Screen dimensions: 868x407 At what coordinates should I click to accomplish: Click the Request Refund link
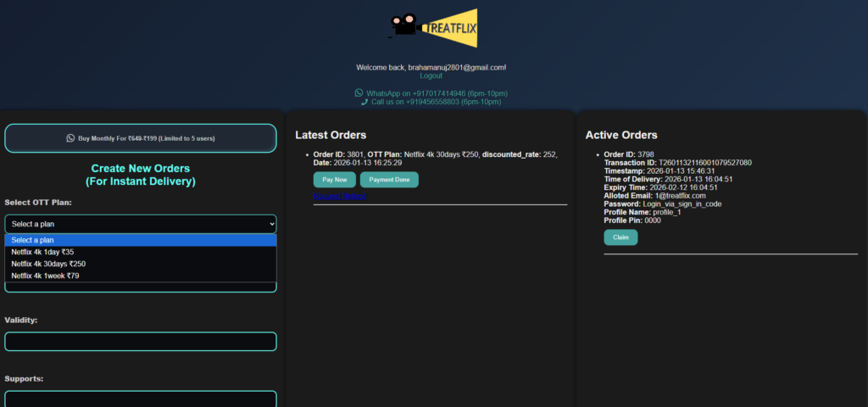pyautogui.click(x=339, y=196)
